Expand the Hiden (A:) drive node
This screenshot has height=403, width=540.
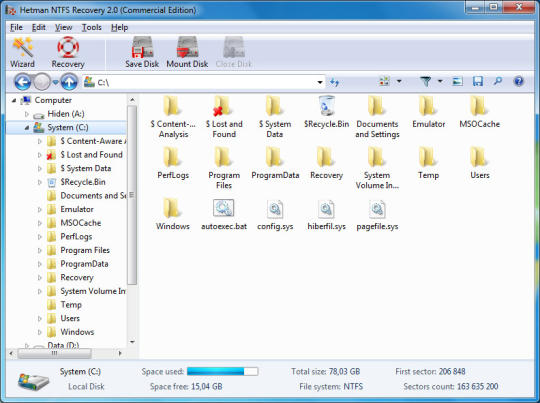27,114
